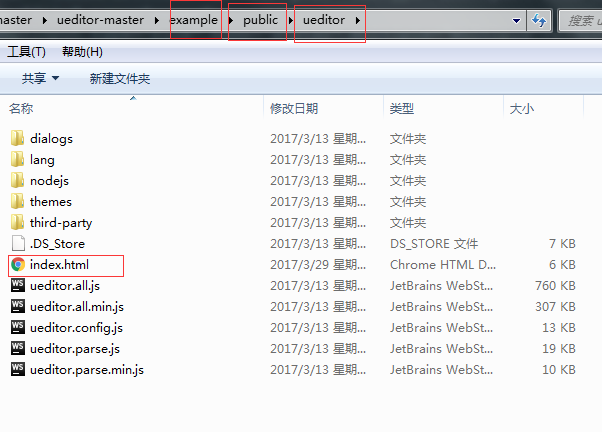
Task: Select the ueditor.all.js file name
Action: [x=65, y=286]
